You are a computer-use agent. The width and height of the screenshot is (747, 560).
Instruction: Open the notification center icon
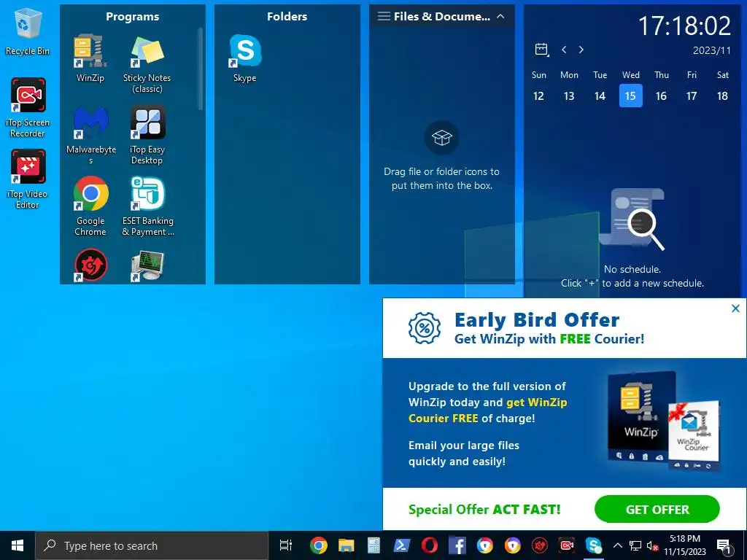tap(724, 546)
